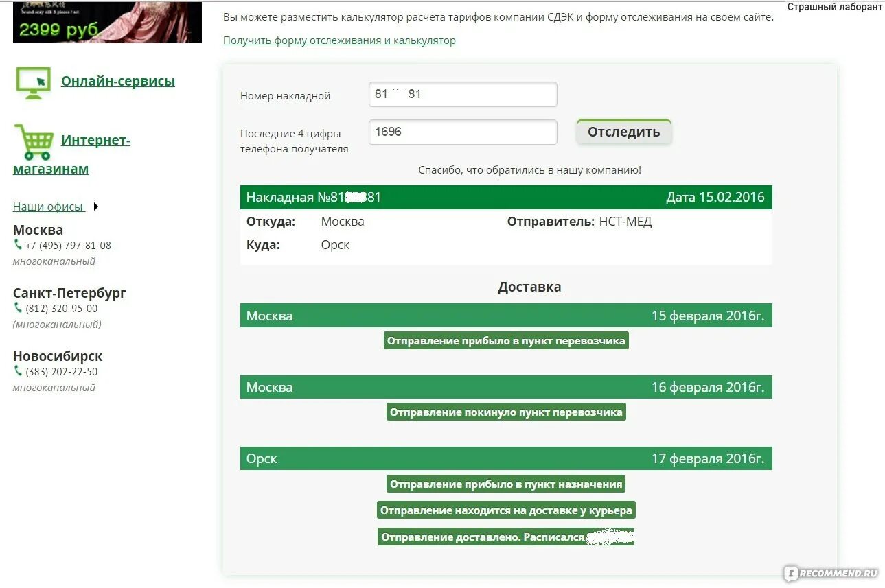This screenshot has height=588, width=885.
Task: Click the Откуда Москва origin value
Action: tap(343, 222)
